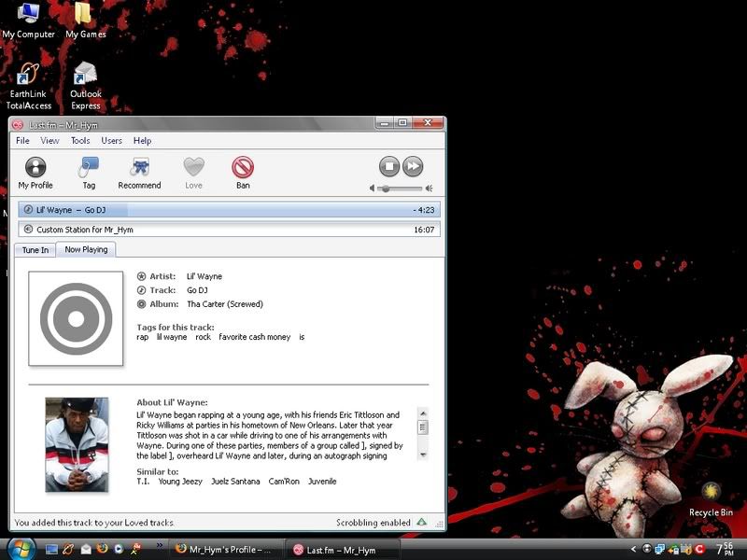747x560 pixels.
Task: Open the Tools menu
Action: [80, 141]
